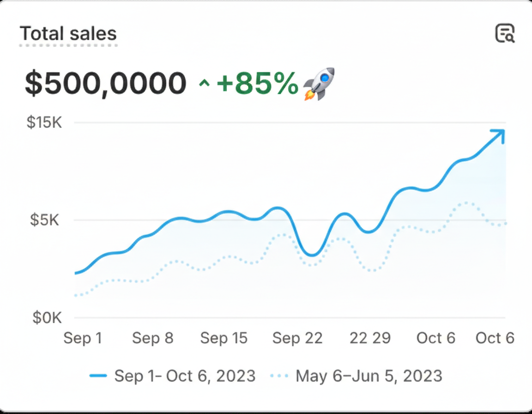
Task: Click the $0K y-axis label
Action: 47,318
